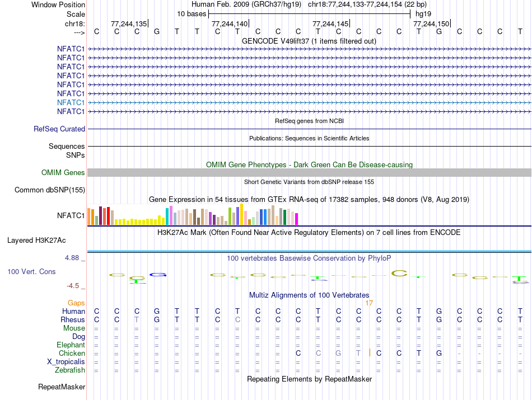Image resolution: width=532 pixels, height=400 pixels.
Task: Click the RefSeq Curated track label
Action: 59,129
